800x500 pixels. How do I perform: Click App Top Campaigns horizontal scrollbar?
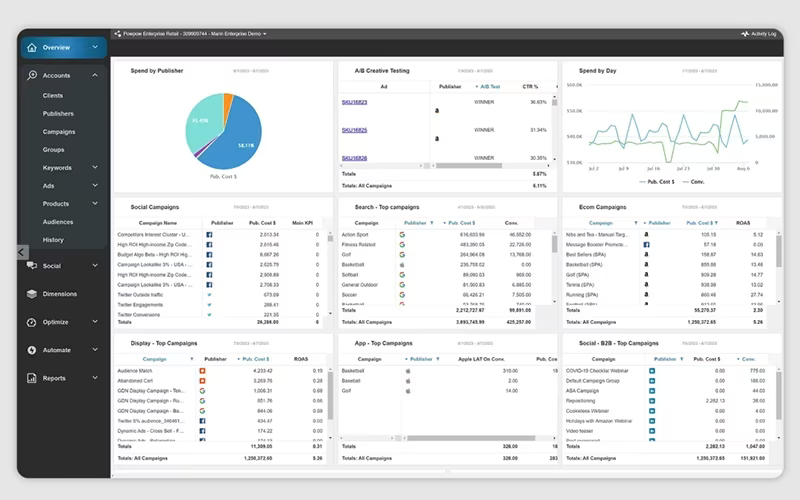pyautogui.click(x=470, y=438)
